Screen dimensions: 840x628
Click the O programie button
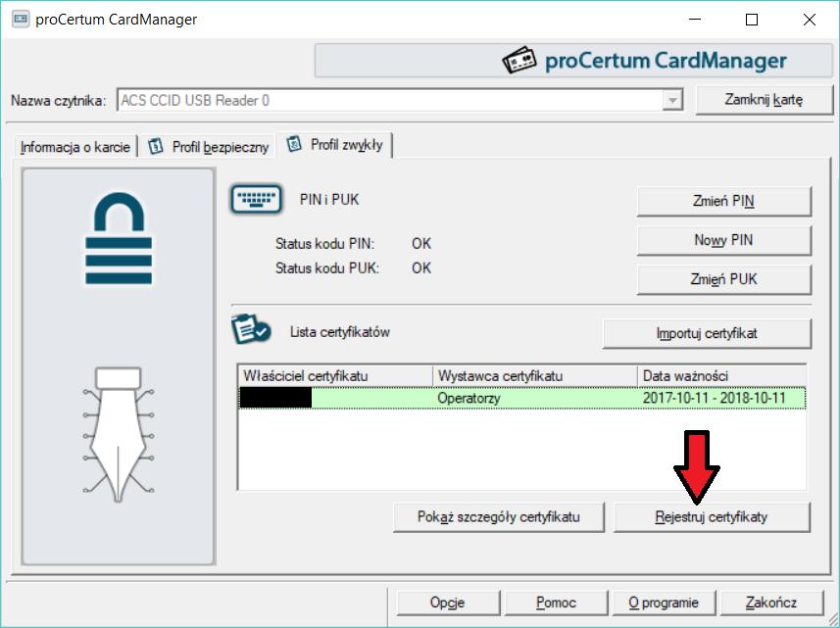click(x=664, y=603)
